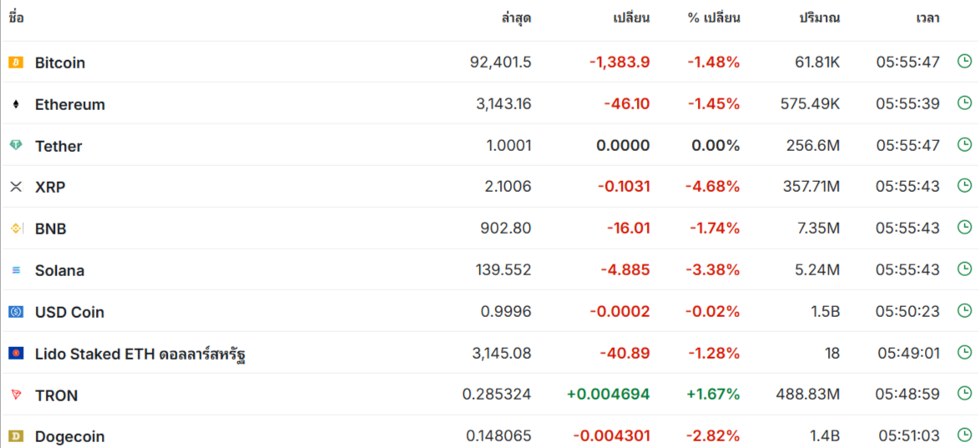The height and width of the screenshot is (448, 980).
Task: Open the Ethereum name link
Action: 70,104
